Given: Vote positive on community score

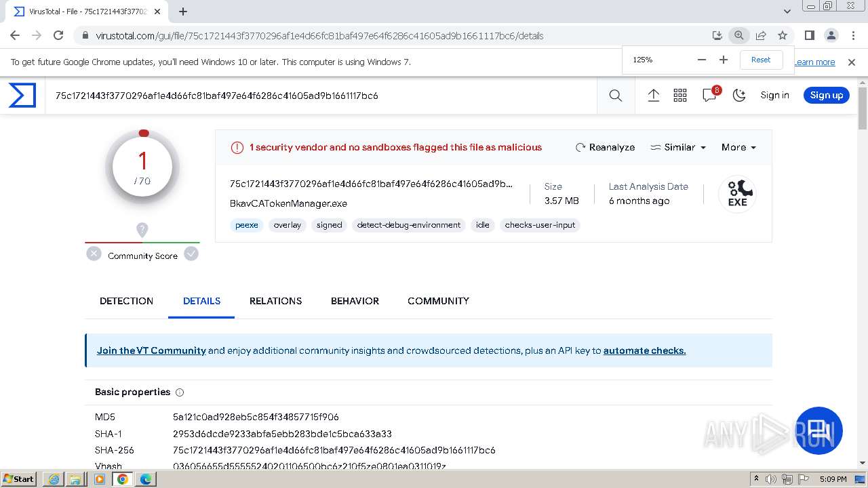Looking at the screenshot, I should [x=191, y=253].
